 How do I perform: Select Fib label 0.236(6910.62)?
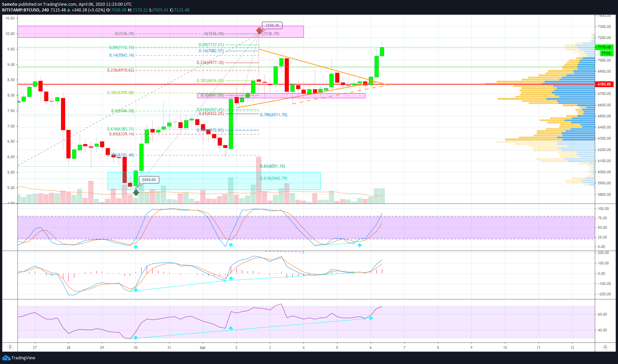coord(121,70)
